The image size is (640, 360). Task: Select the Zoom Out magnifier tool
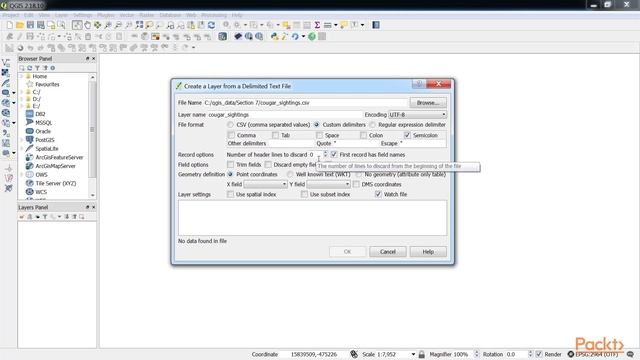pos(118,25)
